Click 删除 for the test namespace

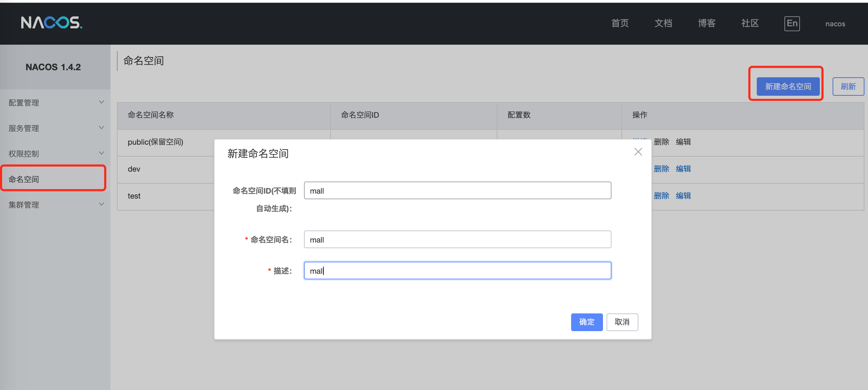(661, 196)
